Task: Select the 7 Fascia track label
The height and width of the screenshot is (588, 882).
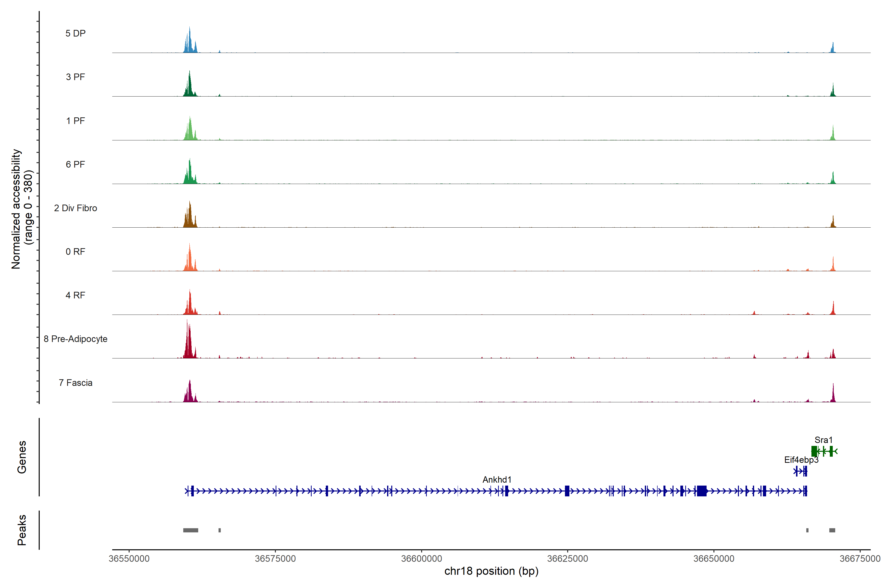Action: 75,383
